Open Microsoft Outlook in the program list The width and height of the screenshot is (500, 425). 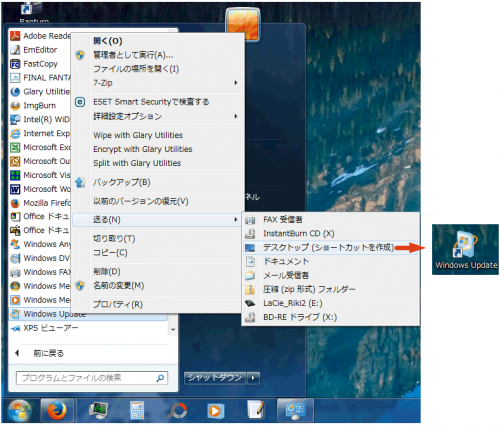pyautogui.click(x=40, y=161)
